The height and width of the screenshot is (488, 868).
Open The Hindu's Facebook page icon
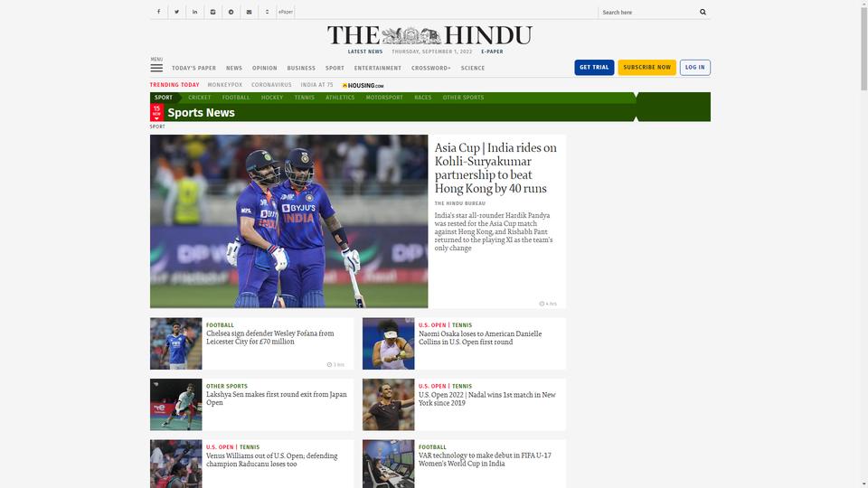158,12
